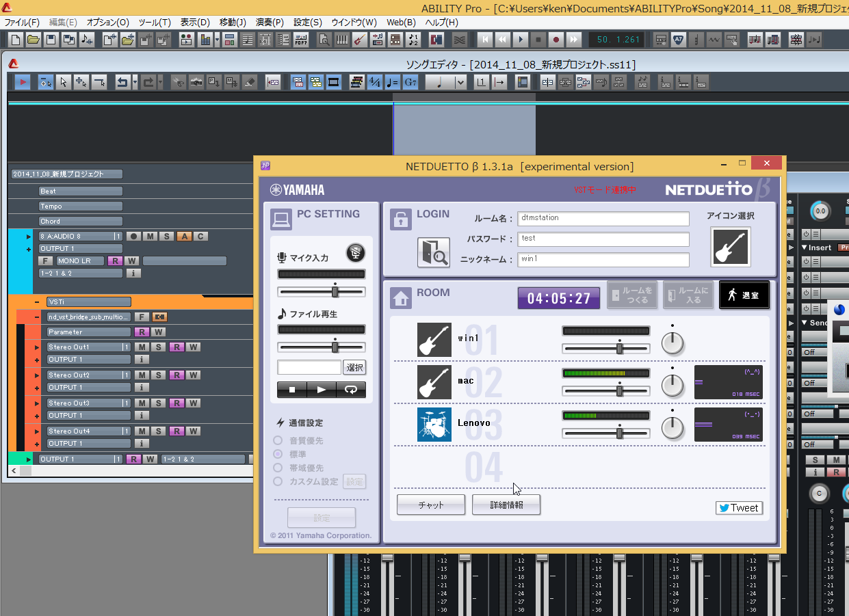The image size is (849, 616).
Task: Solo the 8 A:AUDIO 8 track
Action: [166, 237]
